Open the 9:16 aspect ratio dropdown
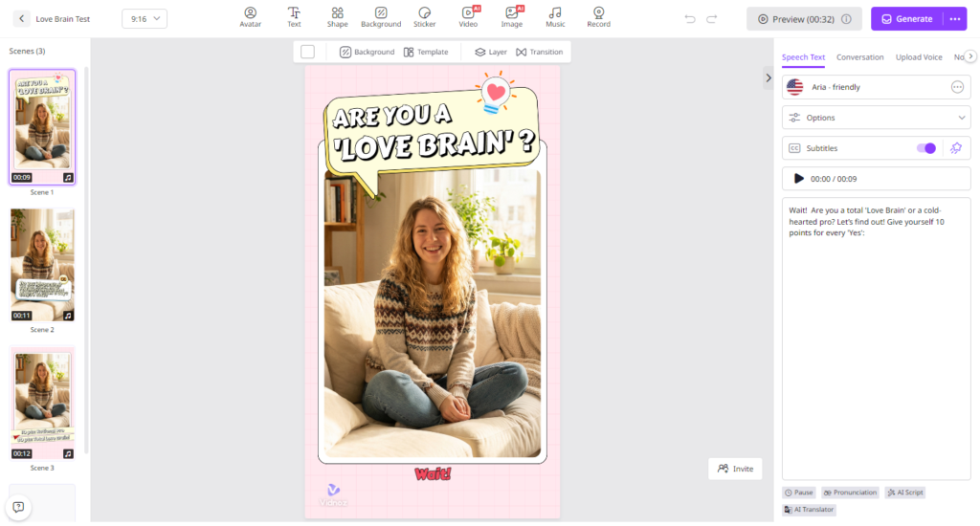This screenshot has width=980, height=526. (145, 19)
